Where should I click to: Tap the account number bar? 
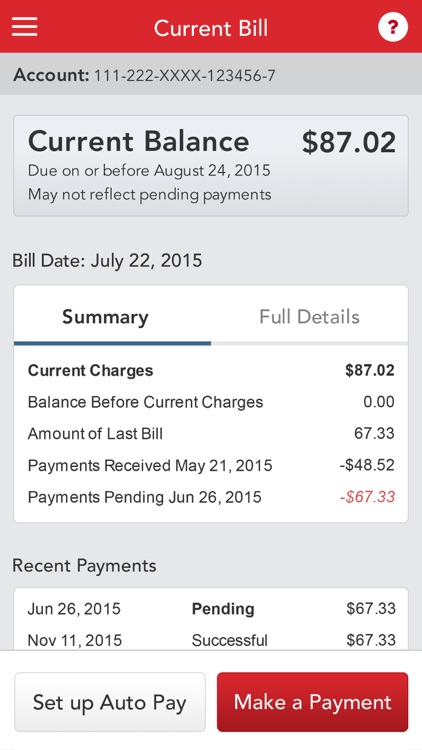point(211,74)
